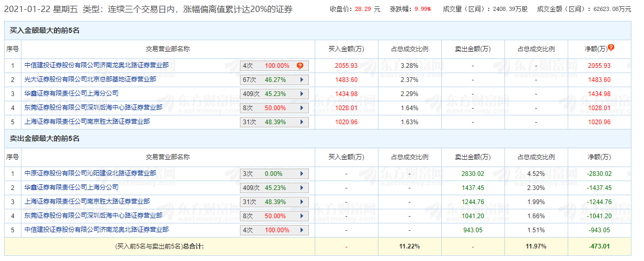This screenshot has width=644, height=261.
Task: Click the question mark icon beside the 净额(万) header
Action: point(611,47)
